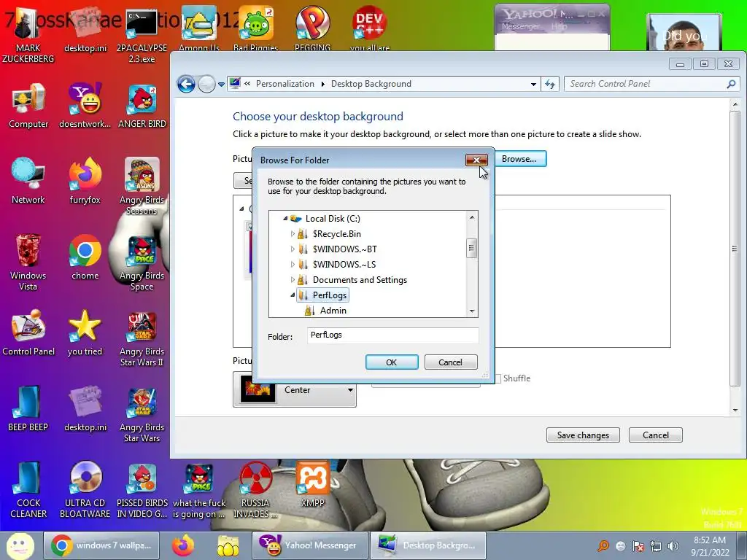Switch to Chrome 'windows 7 wallpa...' taskbar item

[101, 545]
